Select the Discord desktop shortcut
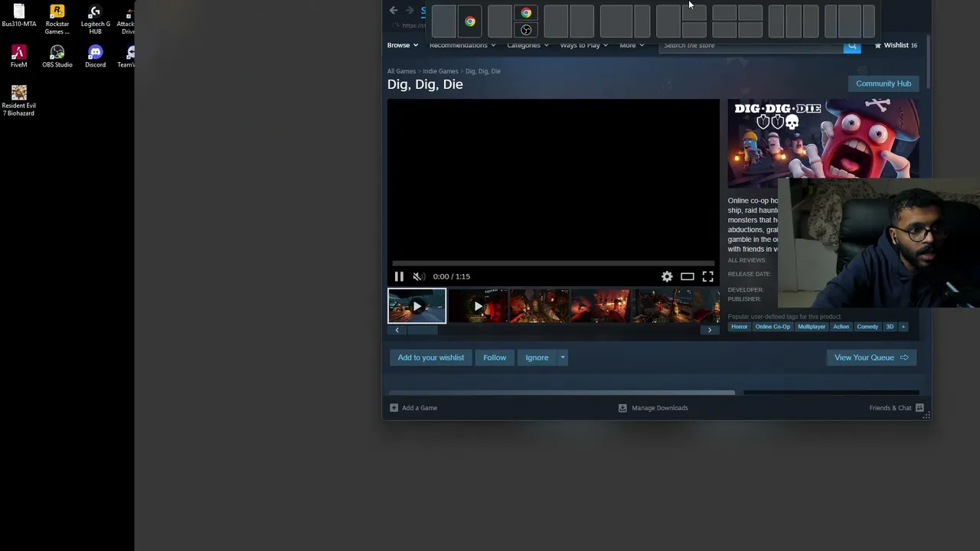The height and width of the screenshot is (551, 980). click(95, 57)
